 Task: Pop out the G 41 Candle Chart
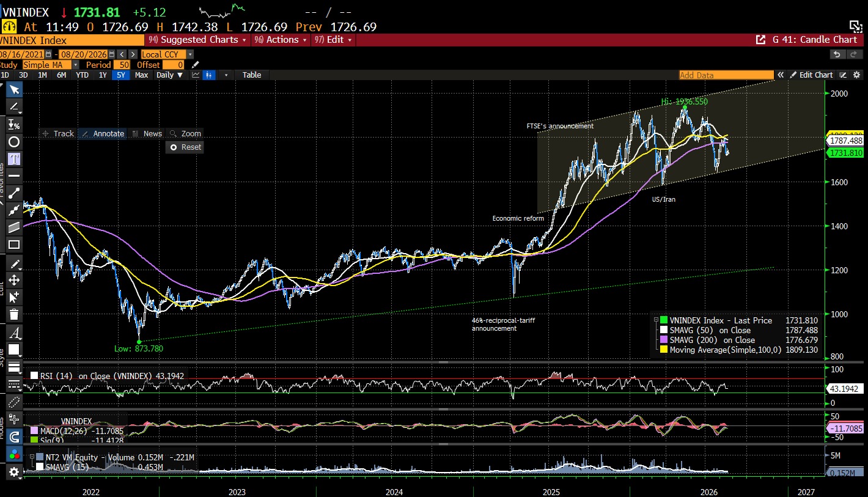tap(760, 40)
